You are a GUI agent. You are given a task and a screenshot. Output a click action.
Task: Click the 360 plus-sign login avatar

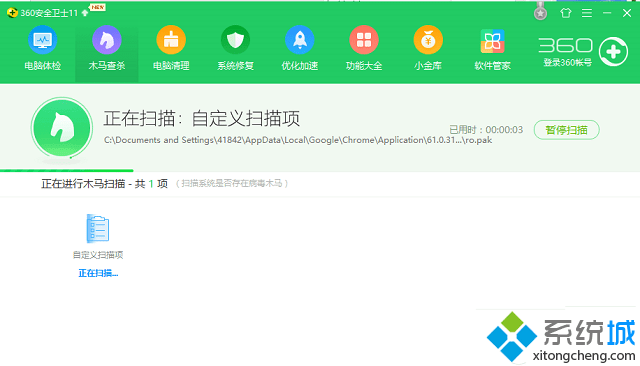click(x=613, y=51)
